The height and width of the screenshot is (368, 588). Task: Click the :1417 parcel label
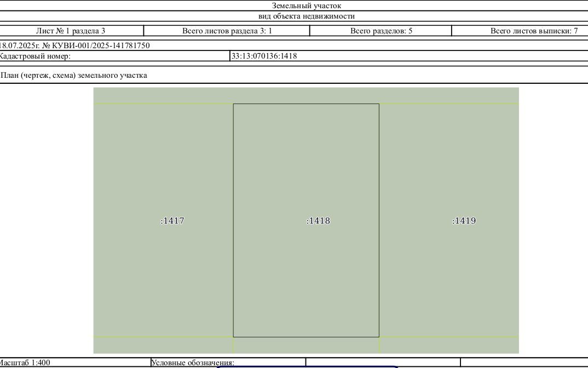(172, 221)
